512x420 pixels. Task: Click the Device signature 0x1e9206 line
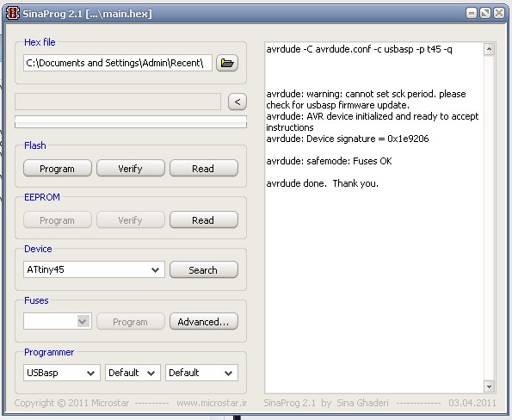click(x=348, y=139)
